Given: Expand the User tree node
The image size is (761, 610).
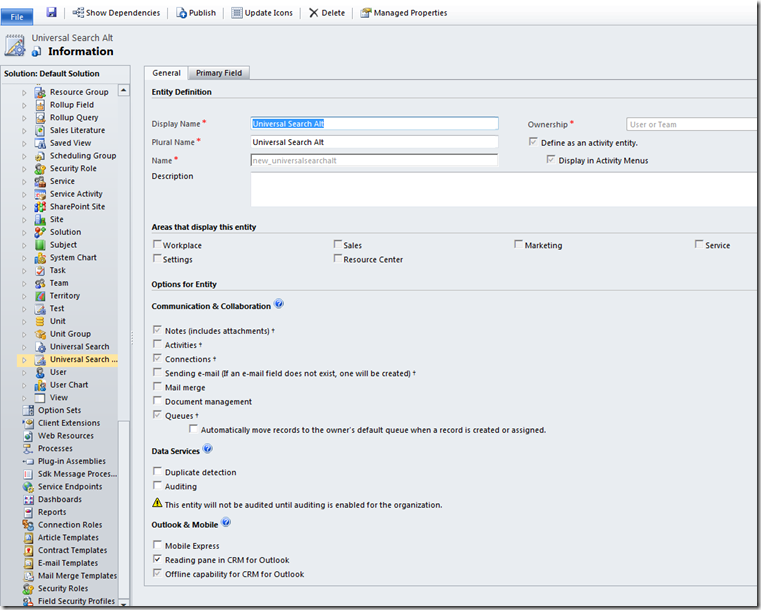Looking at the screenshot, I should click(24, 373).
